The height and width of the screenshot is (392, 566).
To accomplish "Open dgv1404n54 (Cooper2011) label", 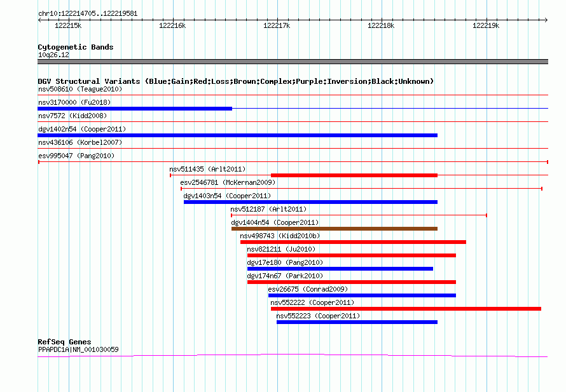I will 275,222.
